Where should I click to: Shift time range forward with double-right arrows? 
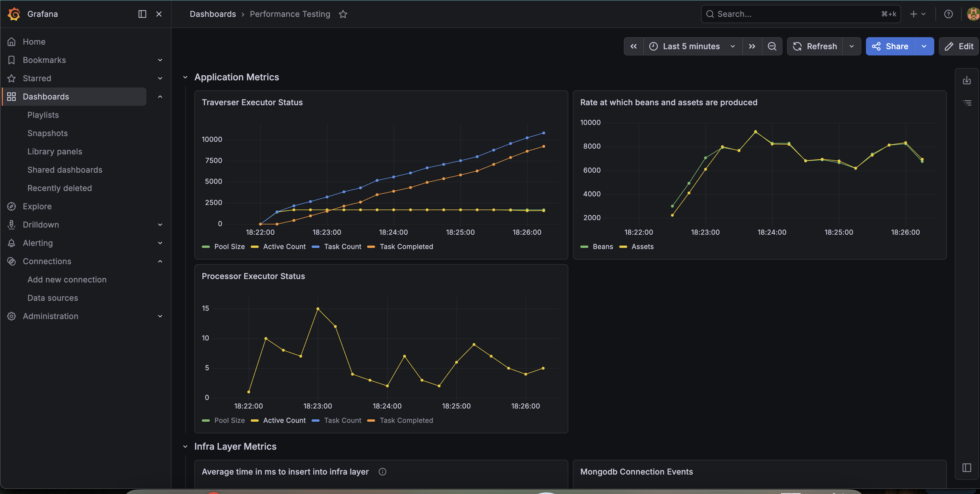point(752,46)
